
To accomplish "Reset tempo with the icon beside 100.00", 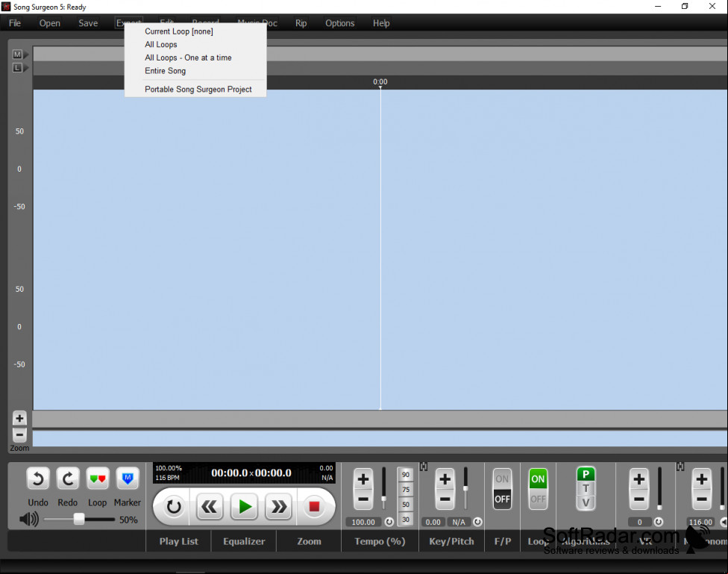I will tap(389, 522).
